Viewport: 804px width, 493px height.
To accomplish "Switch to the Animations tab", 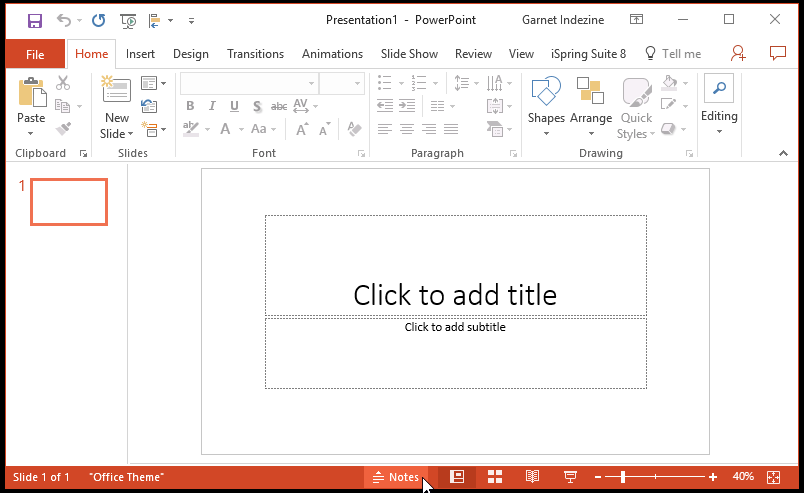I will point(332,54).
